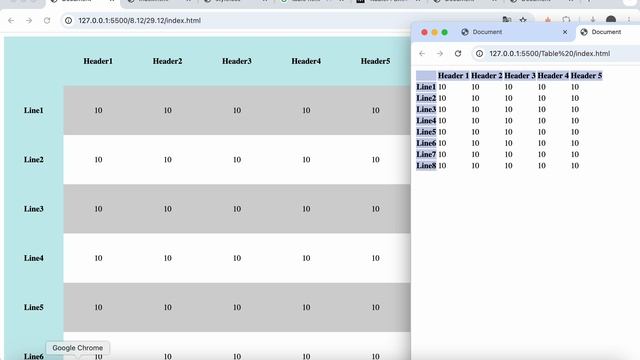Reload the Table%20 page in front window
The height and width of the screenshot is (360, 640).
458,53
